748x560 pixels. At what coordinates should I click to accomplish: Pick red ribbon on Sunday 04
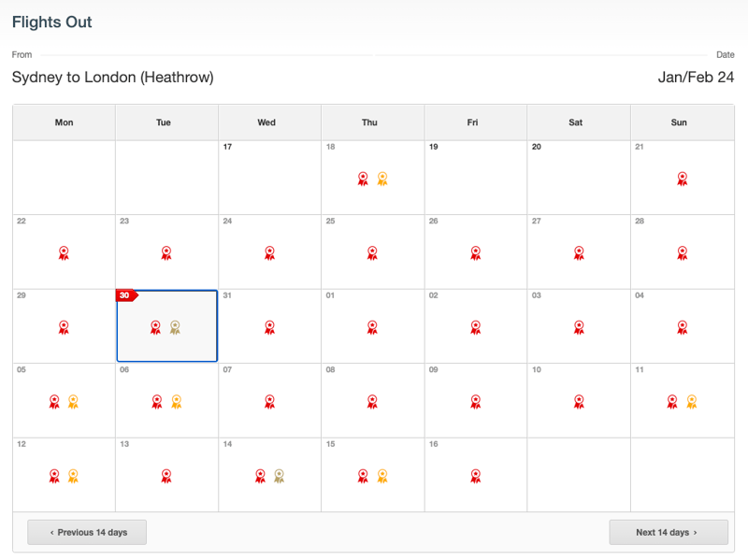(683, 328)
